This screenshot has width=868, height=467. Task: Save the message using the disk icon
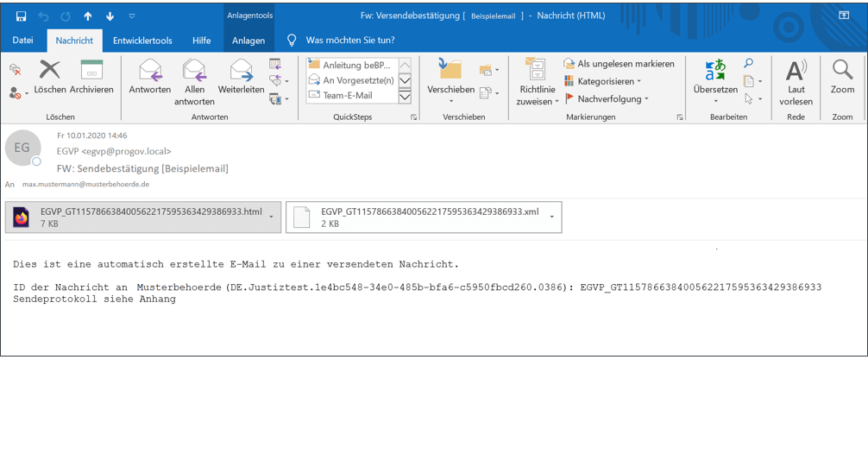click(21, 16)
